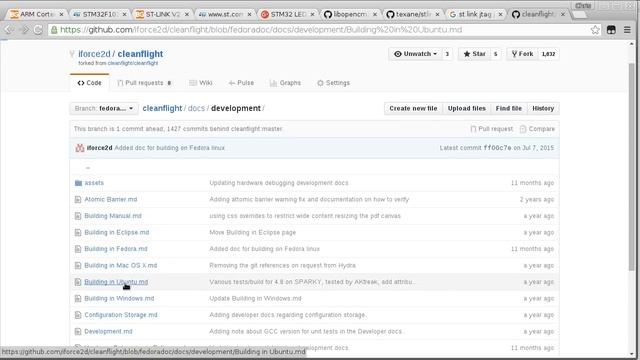Go to docs in the breadcrumb path

(196, 108)
